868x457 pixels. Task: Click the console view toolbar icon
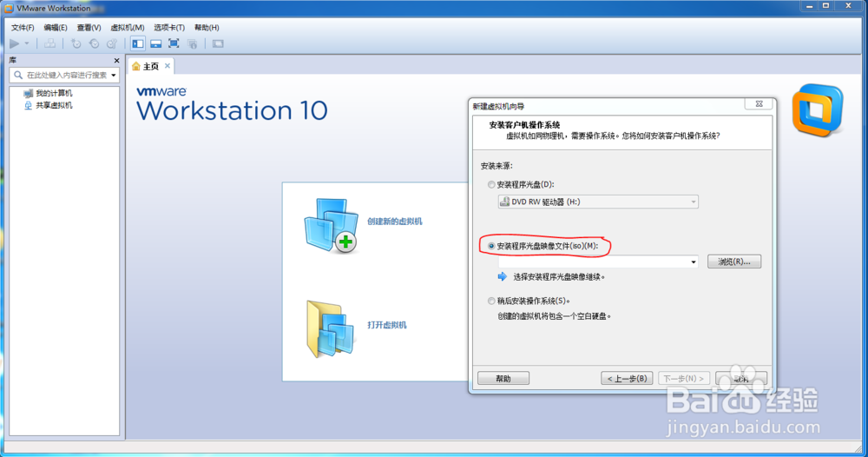click(x=218, y=43)
